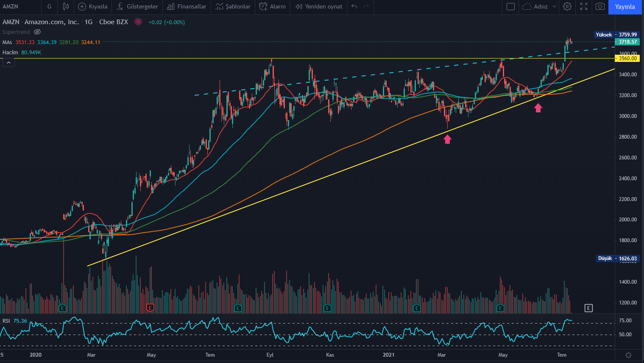This screenshot has width=644, height=363.
Task: Select the RSI indicator label
Action: (x=6, y=321)
